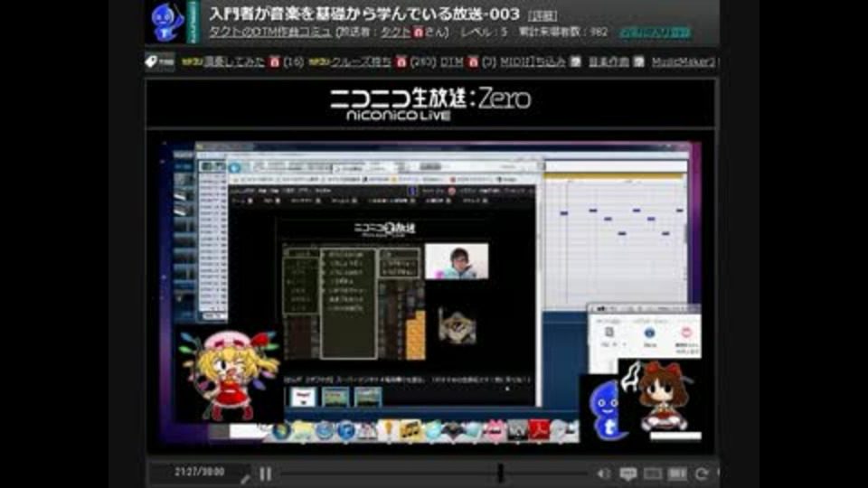The width and height of the screenshot is (868, 488).
Task: Click the broadcast title 入門者が音楽を基礎から学んでいる放送-003
Action: pos(364,14)
